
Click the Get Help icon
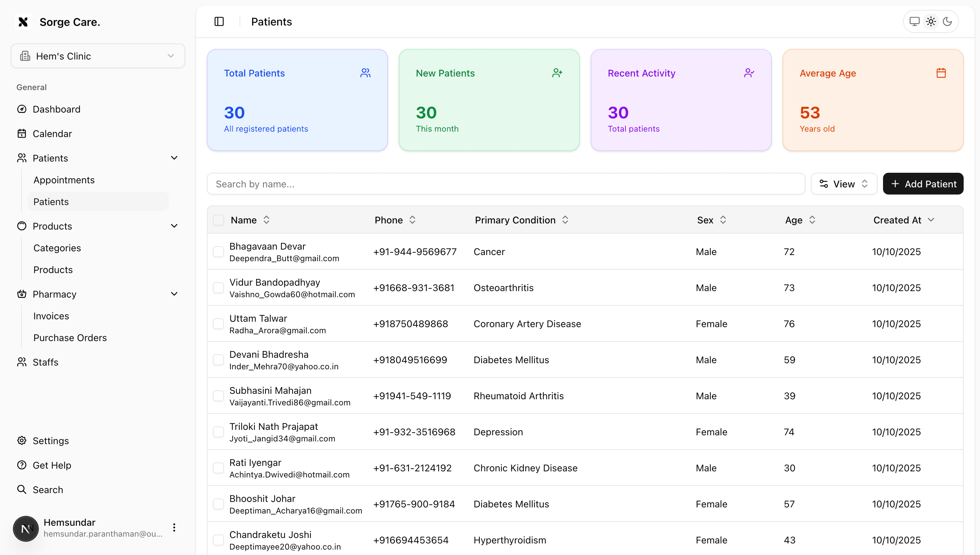pos(21,465)
